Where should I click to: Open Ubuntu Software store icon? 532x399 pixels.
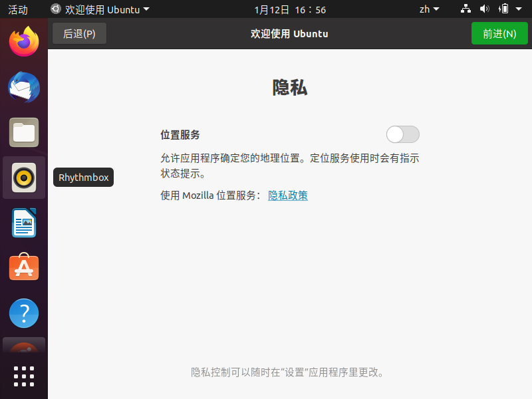click(x=24, y=267)
